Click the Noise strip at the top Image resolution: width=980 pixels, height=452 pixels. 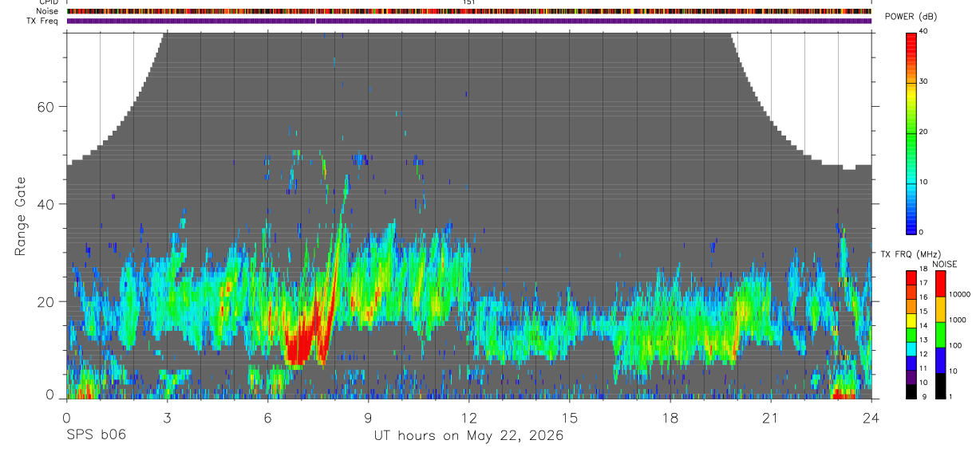(469, 11)
